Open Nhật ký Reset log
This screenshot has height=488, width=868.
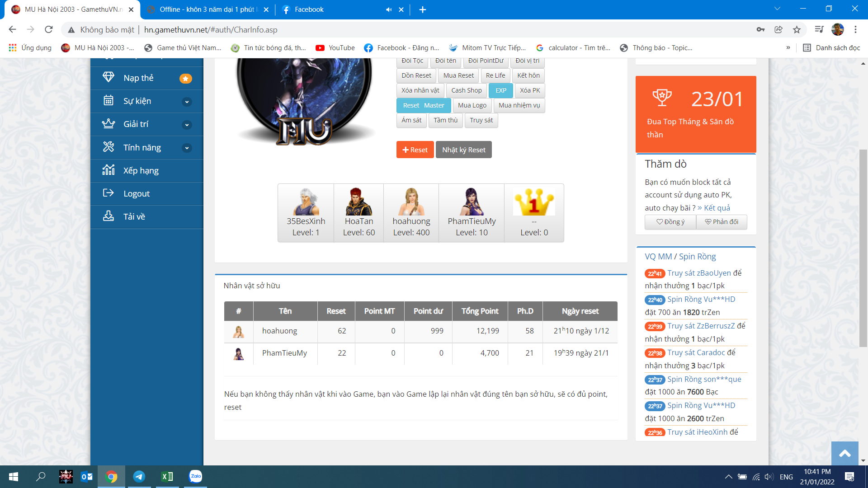coord(463,150)
